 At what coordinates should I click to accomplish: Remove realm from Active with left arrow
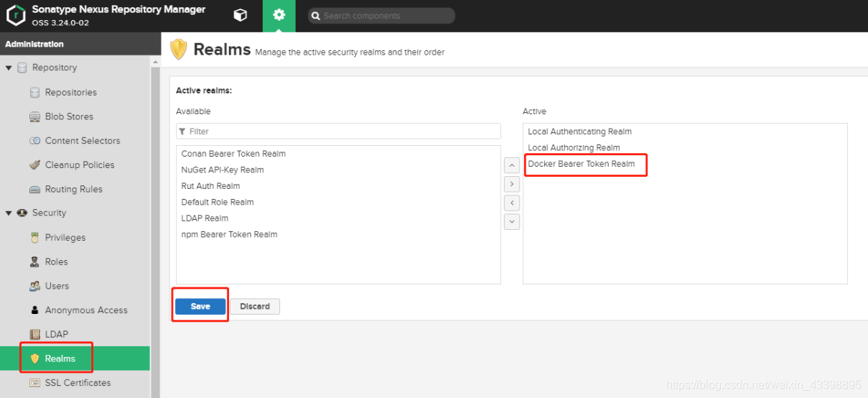click(512, 203)
